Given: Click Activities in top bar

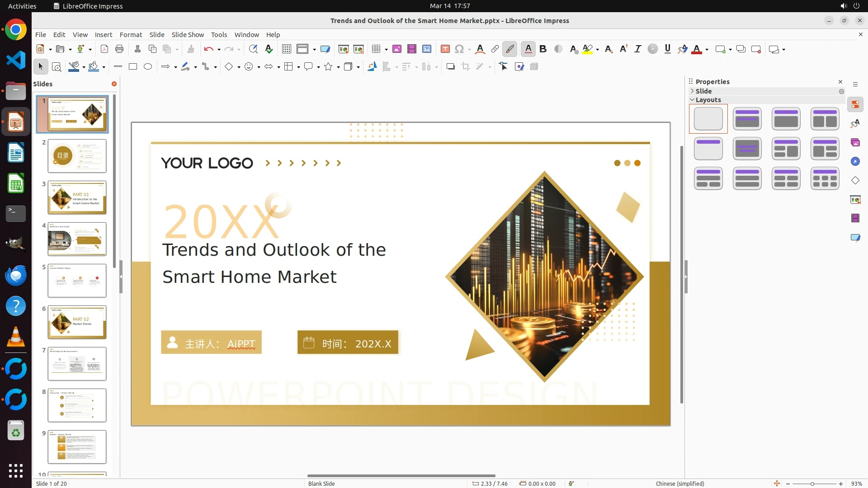Looking at the screenshot, I should [x=22, y=6].
